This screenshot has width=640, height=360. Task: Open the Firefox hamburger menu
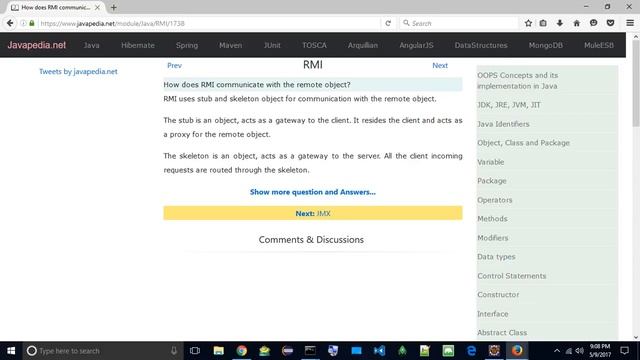[630, 23]
